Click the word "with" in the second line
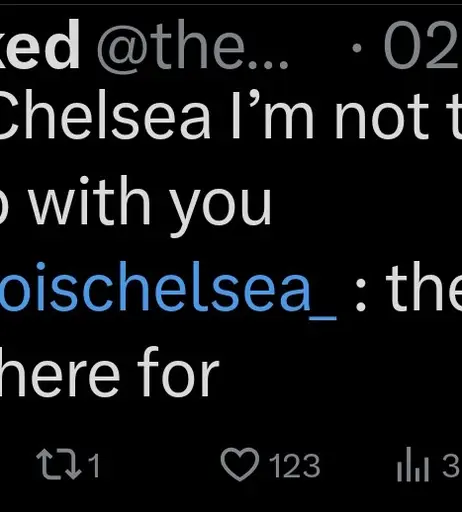This screenshot has width=462, height=512. click(91, 200)
